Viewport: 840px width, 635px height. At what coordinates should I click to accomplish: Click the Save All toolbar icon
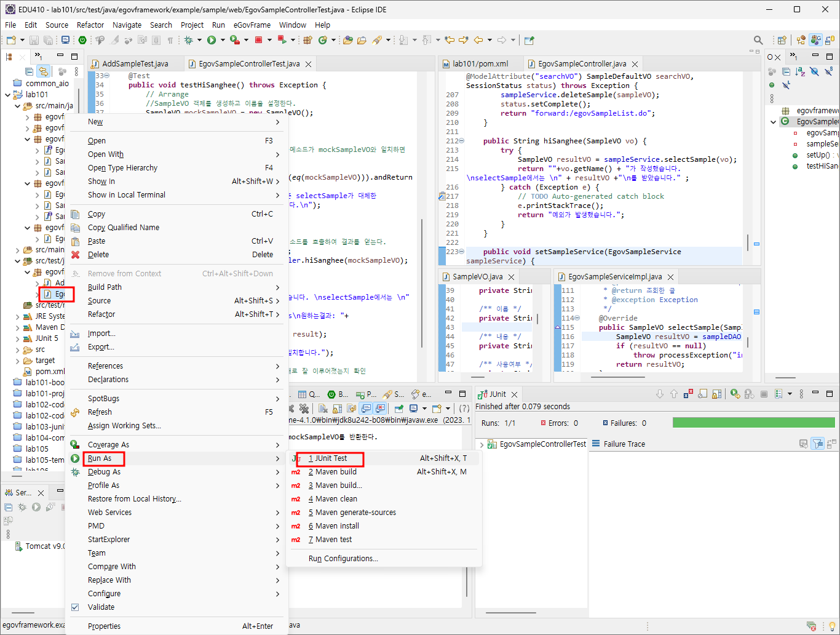[48, 40]
